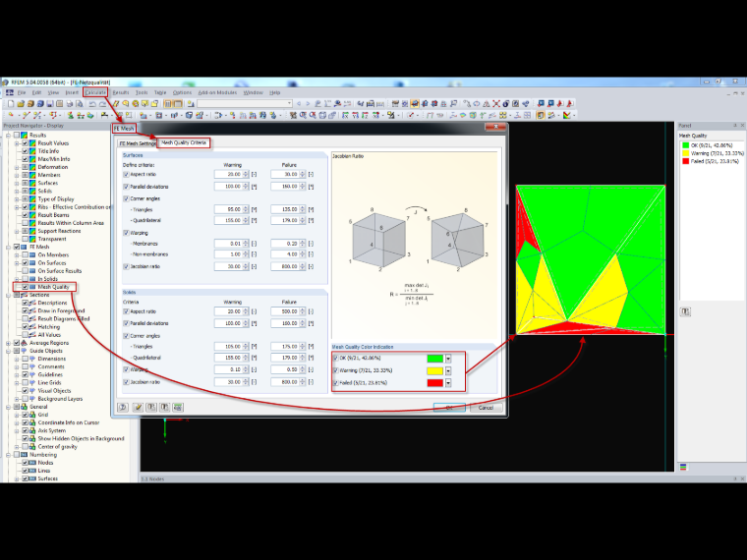Expand the Average Regions tree node
Image resolution: width=747 pixels, height=560 pixels.
pyautogui.click(x=8, y=343)
